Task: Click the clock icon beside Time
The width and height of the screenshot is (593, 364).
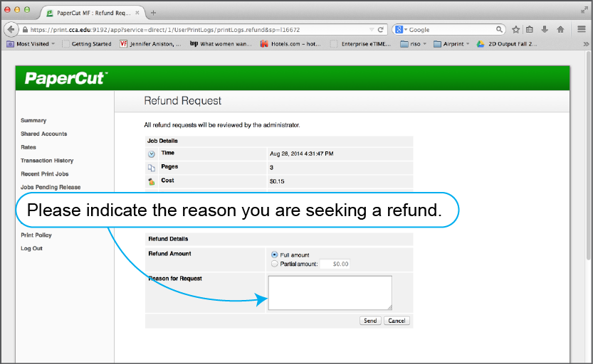Action: click(x=151, y=154)
